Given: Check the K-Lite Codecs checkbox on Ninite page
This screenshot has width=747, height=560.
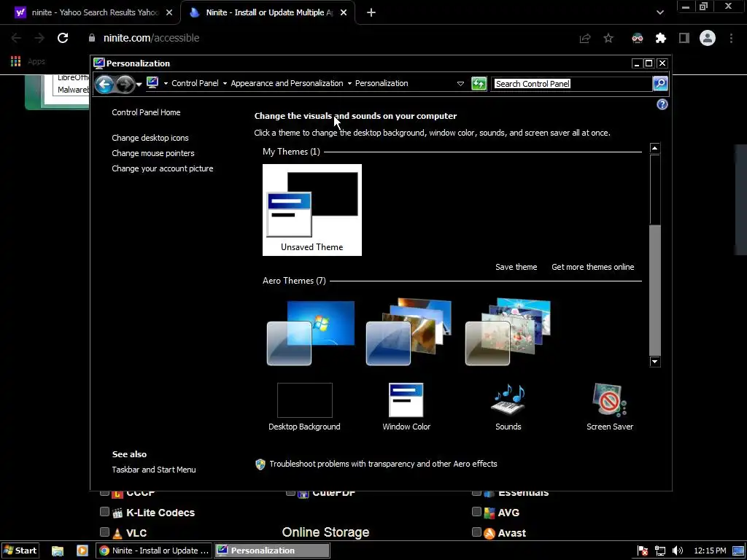Looking at the screenshot, I should (x=104, y=511).
